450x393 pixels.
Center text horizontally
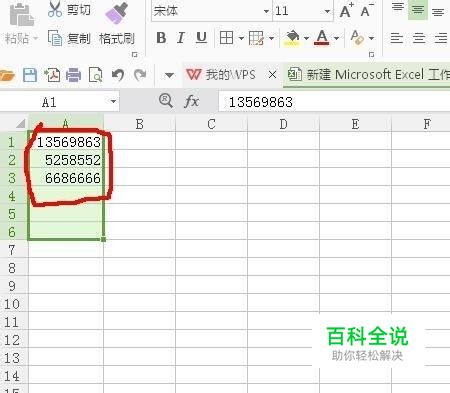(419, 38)
